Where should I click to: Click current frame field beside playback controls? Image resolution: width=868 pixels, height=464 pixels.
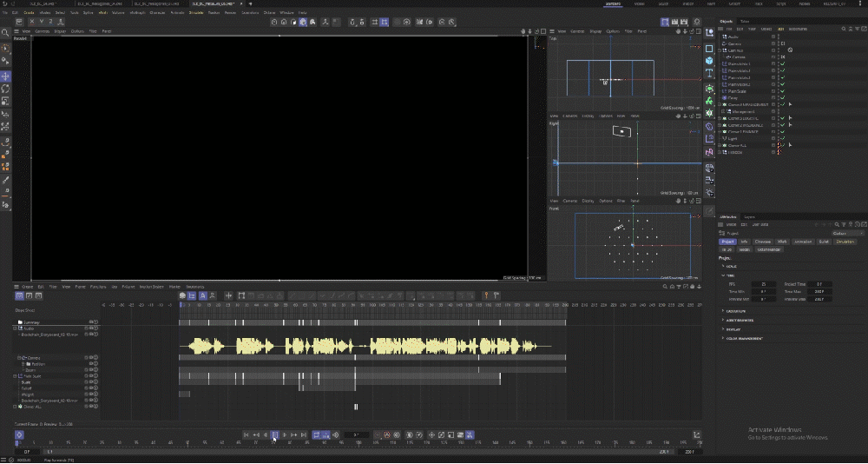pyautogui.click(x=357, y=435)
